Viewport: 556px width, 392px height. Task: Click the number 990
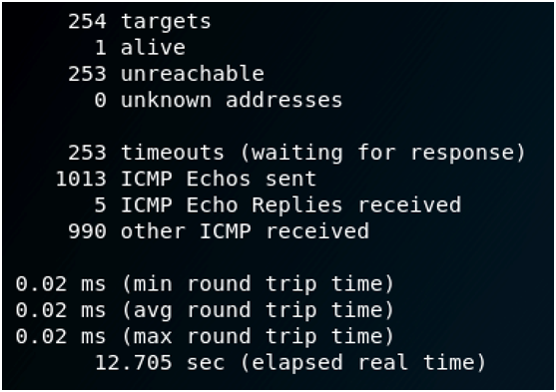pyautogui.click(x=87, y=231)
